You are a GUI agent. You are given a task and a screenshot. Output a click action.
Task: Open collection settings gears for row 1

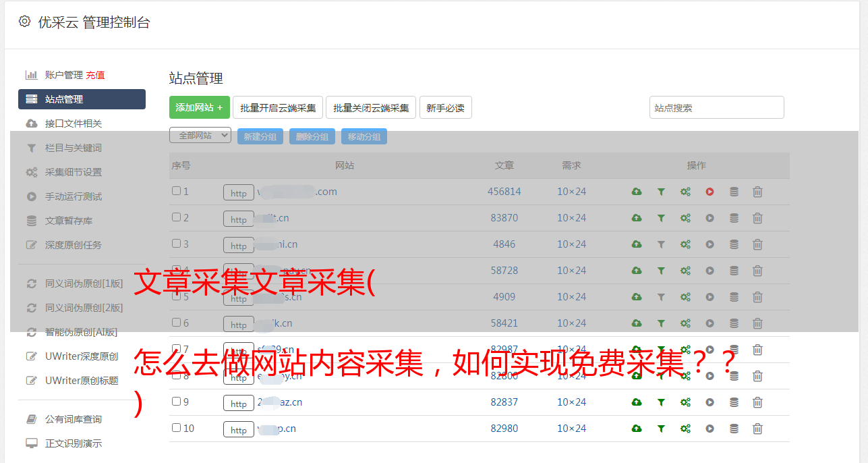(685, 192)
